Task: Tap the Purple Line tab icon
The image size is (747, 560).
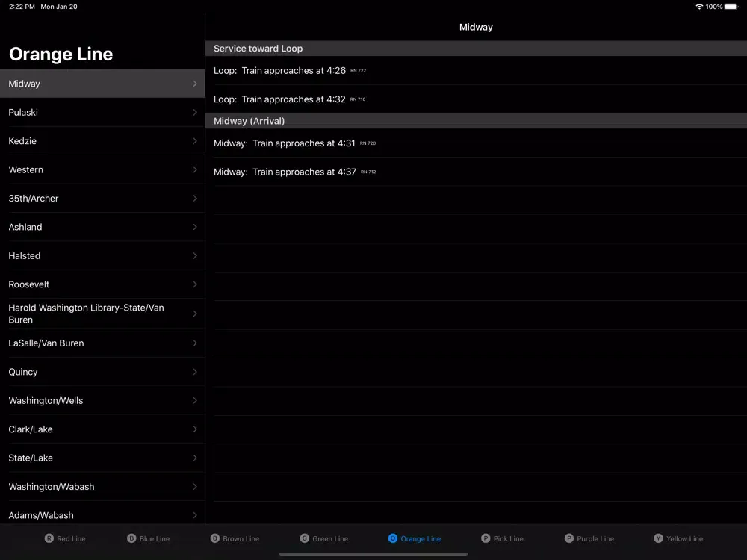Action: pyautogui.click(x=568, y=538)
